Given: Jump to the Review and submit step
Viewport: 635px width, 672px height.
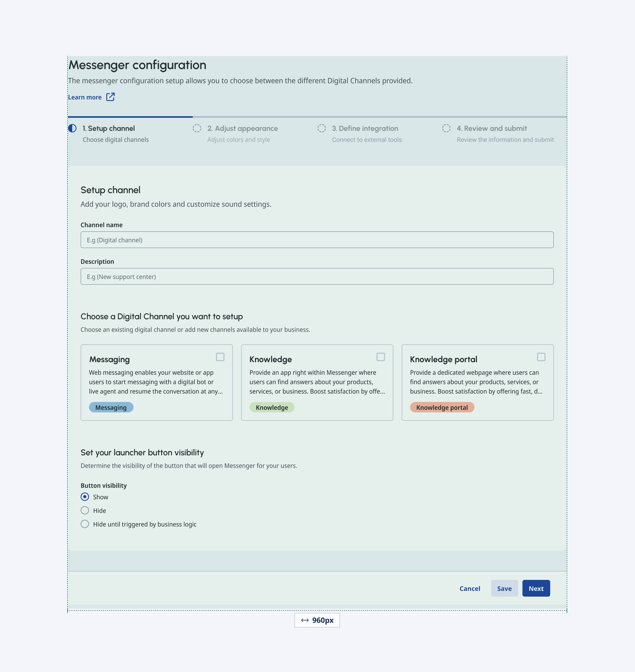Looking at the screenshot, I should tap(492, 128).
